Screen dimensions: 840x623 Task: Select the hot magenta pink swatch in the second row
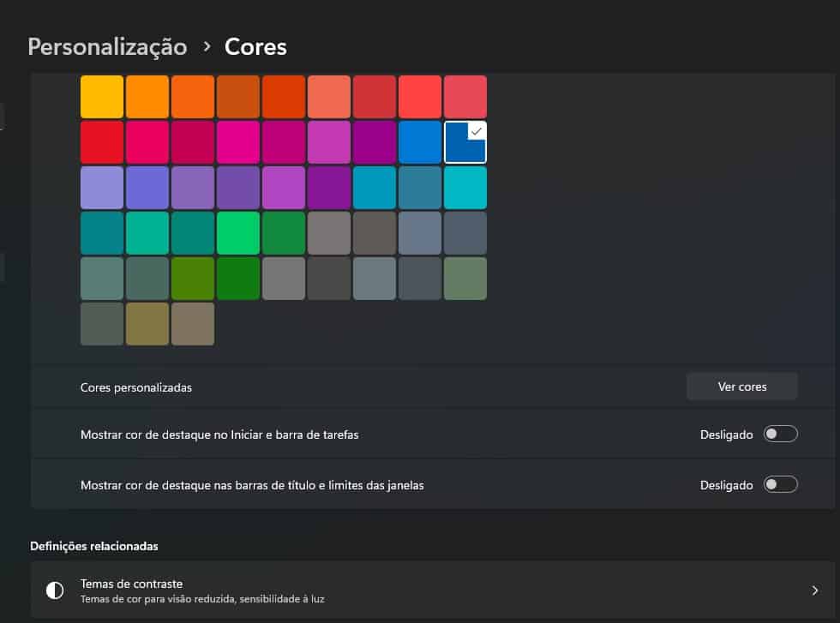(x=238, y=142)
